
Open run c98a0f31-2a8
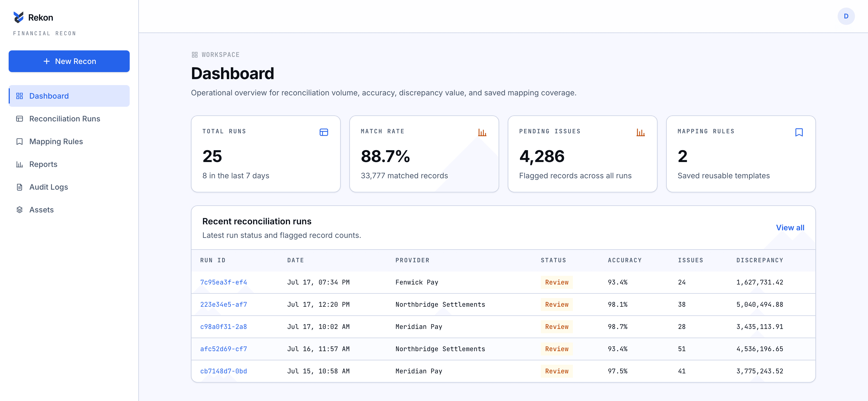click(x=224, y=326)
